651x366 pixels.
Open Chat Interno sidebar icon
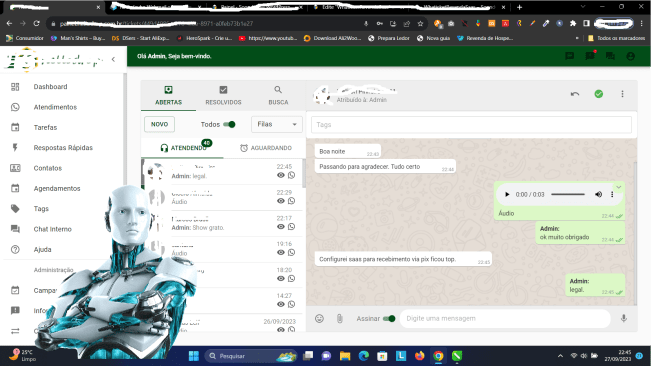click(x=15, y=229)
